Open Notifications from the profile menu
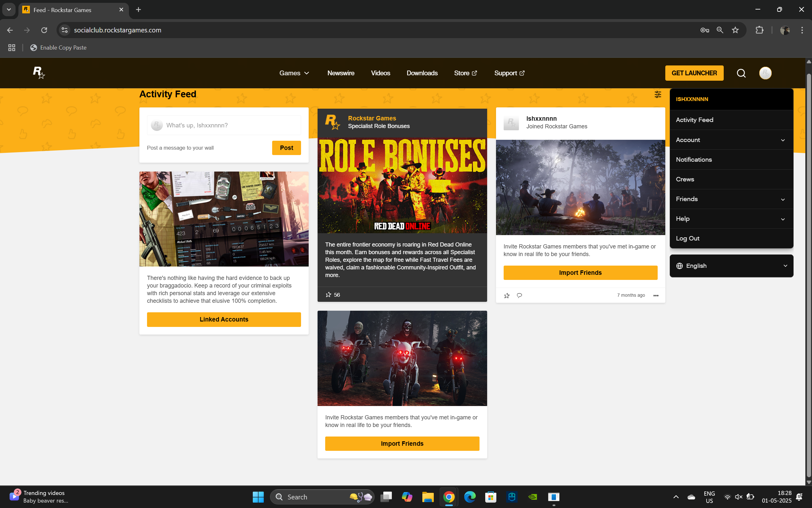812x508 pixels. 694,159
